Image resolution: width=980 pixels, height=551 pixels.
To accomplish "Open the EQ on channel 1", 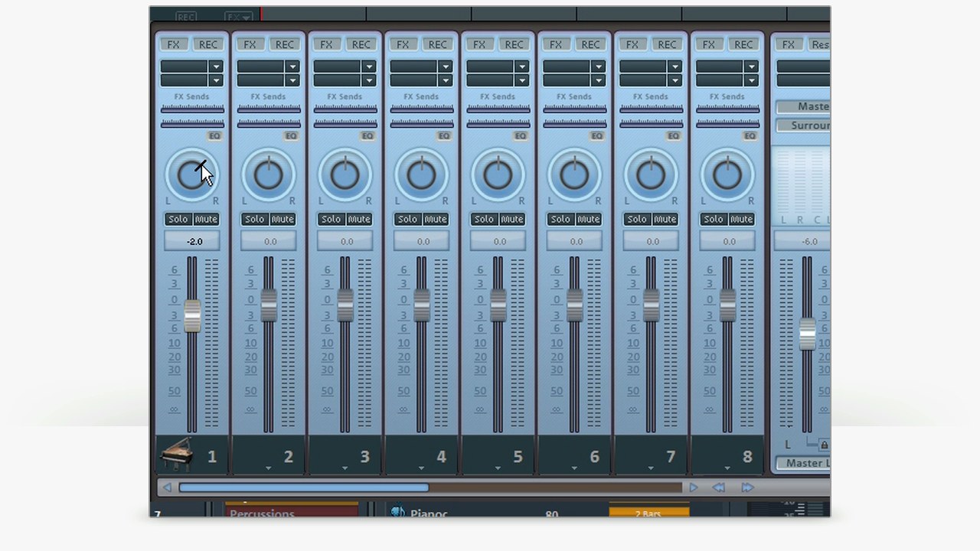I will 214,136.
